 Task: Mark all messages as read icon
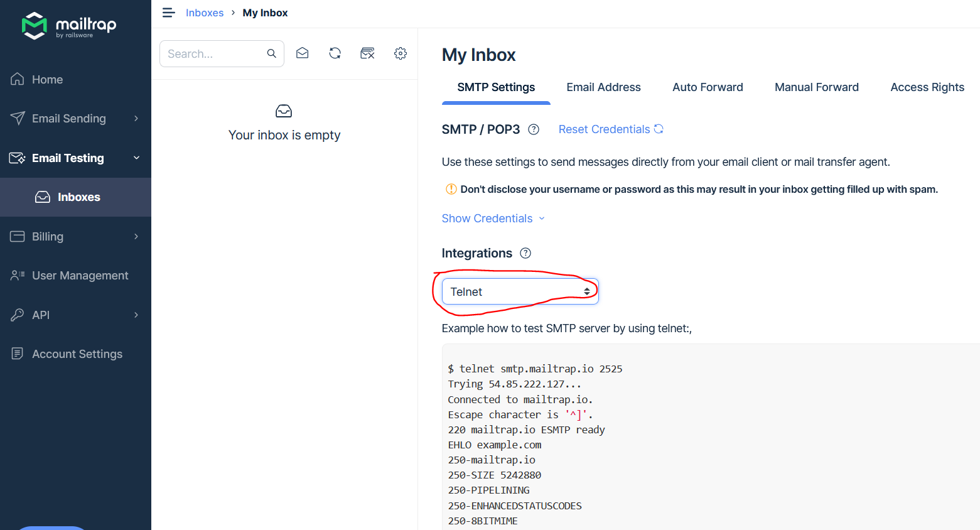pyautogui.click(x=303, y=53)
